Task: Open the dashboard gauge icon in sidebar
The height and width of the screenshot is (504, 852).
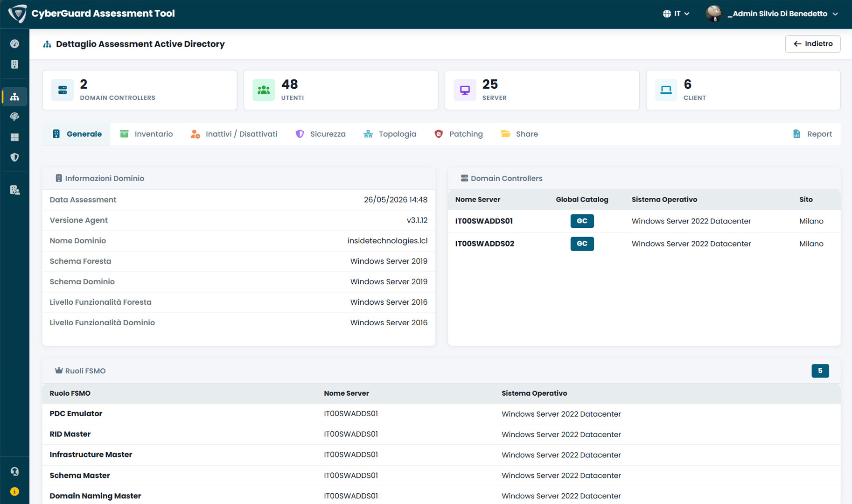Action: (14, 43)
